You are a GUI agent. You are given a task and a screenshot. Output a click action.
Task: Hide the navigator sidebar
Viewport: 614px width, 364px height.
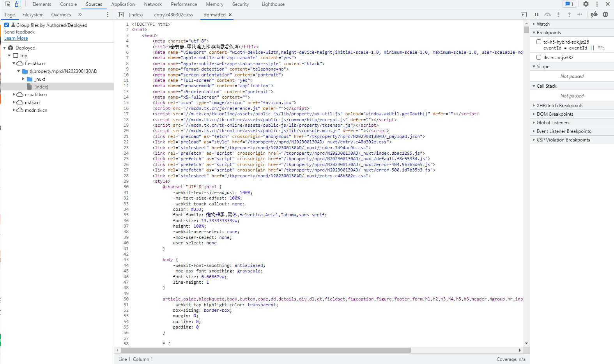121,15
